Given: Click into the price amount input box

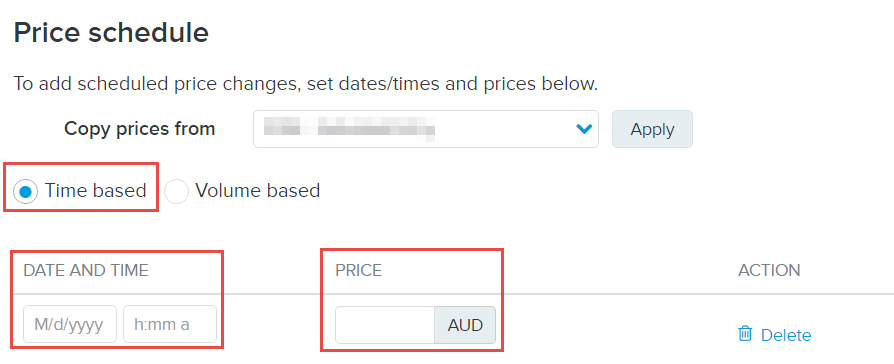Looking at the screenshot, I should pos(385,325).
